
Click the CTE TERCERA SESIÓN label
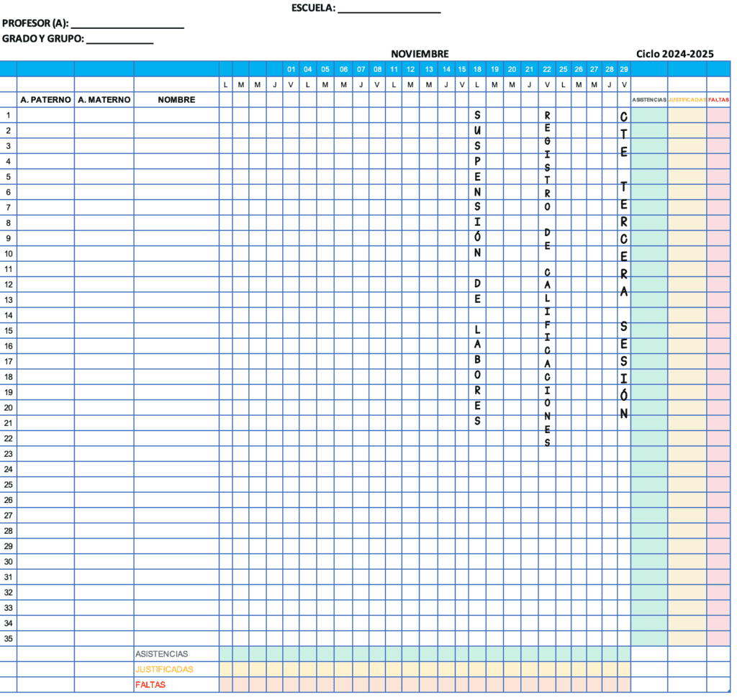pyautogui.click(x=623, y=266)
